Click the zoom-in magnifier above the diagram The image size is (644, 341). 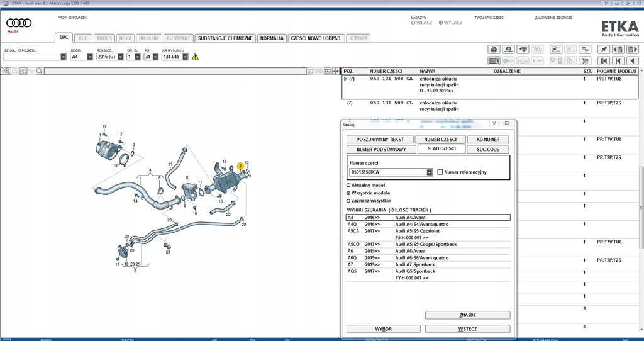tap(8, 72)
